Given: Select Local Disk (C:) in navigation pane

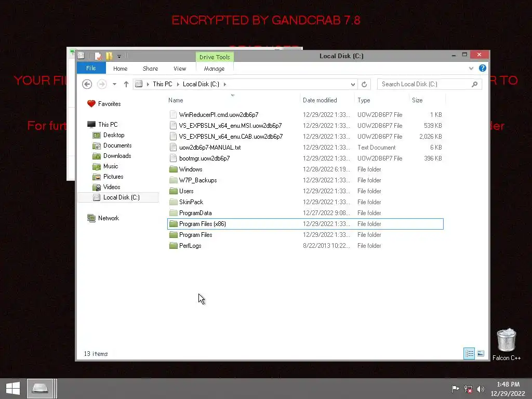Looking at the screenshot, I should tap(118, 197).
